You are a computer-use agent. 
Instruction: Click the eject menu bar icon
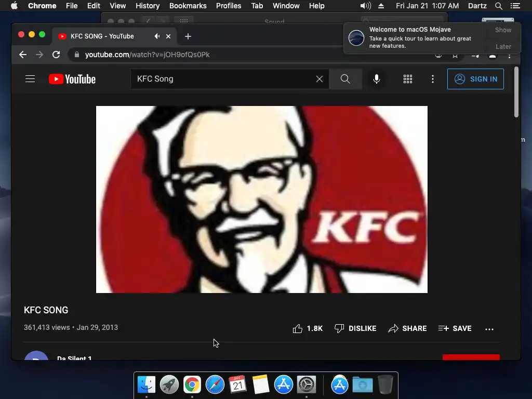tap(381, 6)
